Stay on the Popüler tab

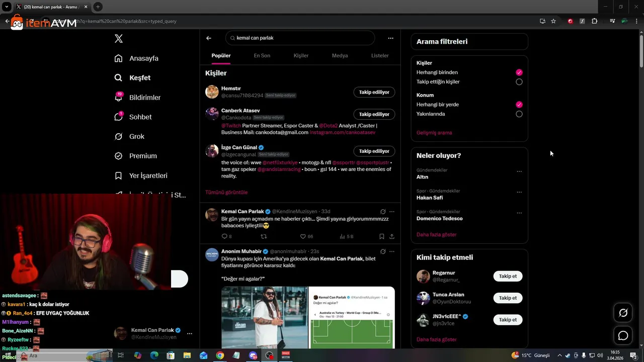[221, 56]
